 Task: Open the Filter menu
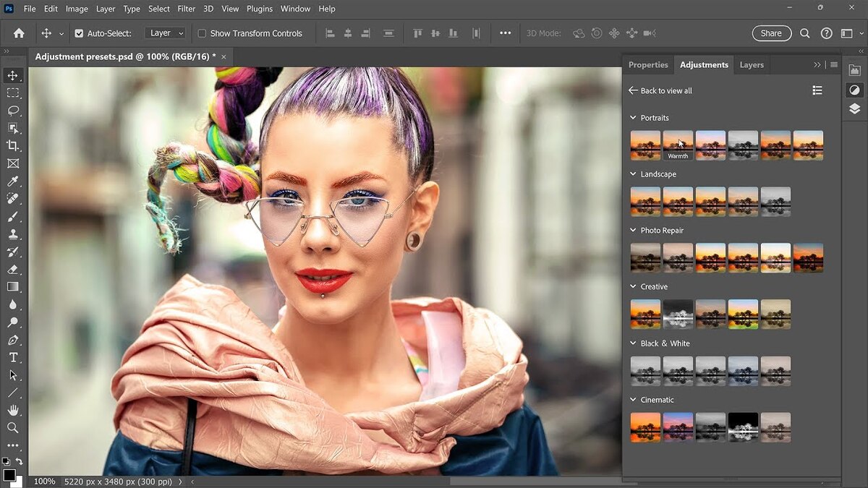pos(186,9)
